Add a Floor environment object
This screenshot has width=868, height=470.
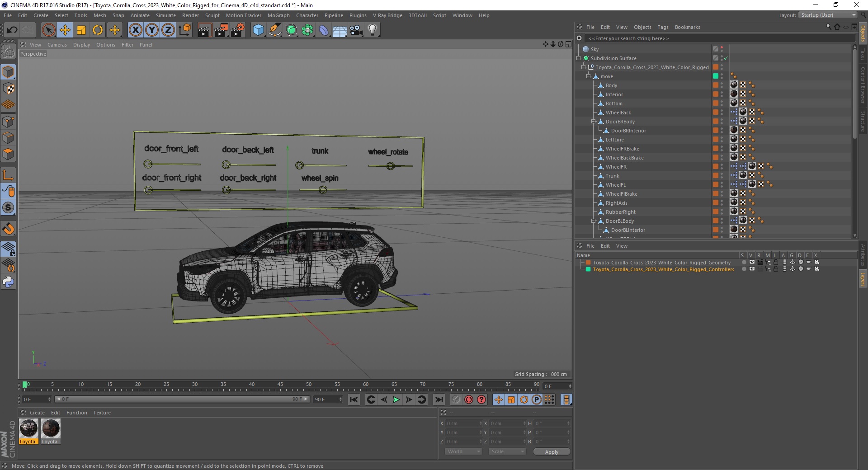340,30
